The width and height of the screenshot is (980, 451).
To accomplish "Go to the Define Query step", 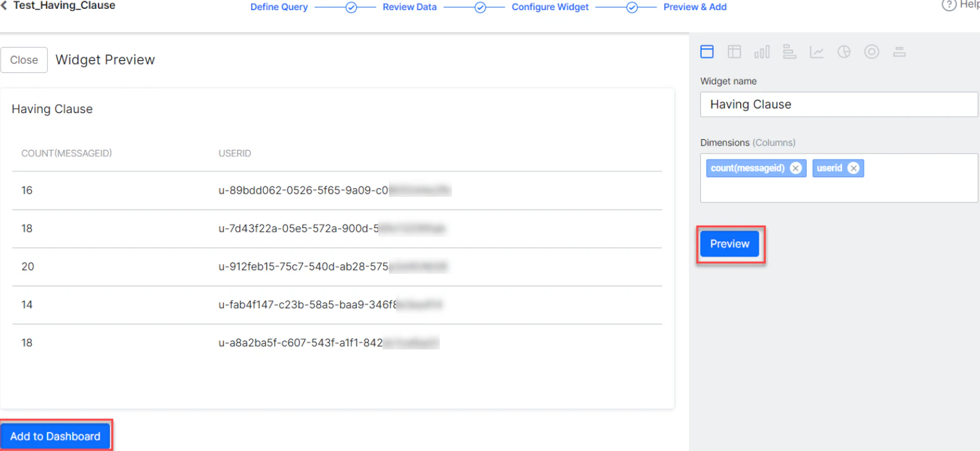I will pos(279,7).
